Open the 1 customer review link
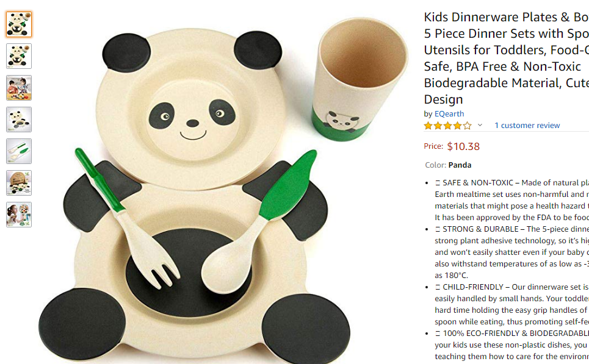The image size is (589, 364). pos(527,126)
